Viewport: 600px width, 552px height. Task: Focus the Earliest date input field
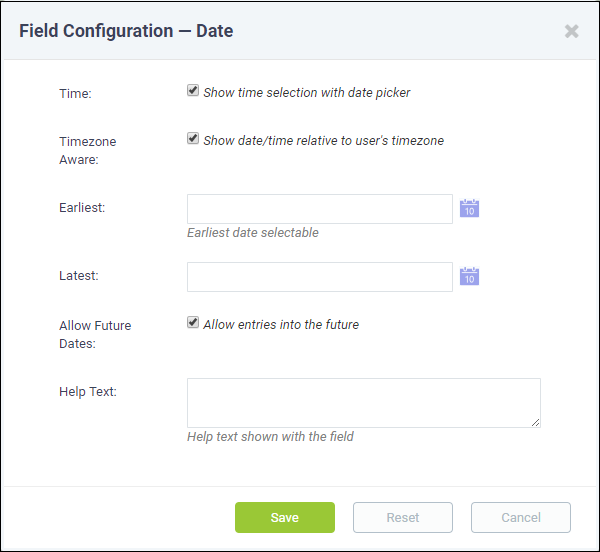(320, 209)
